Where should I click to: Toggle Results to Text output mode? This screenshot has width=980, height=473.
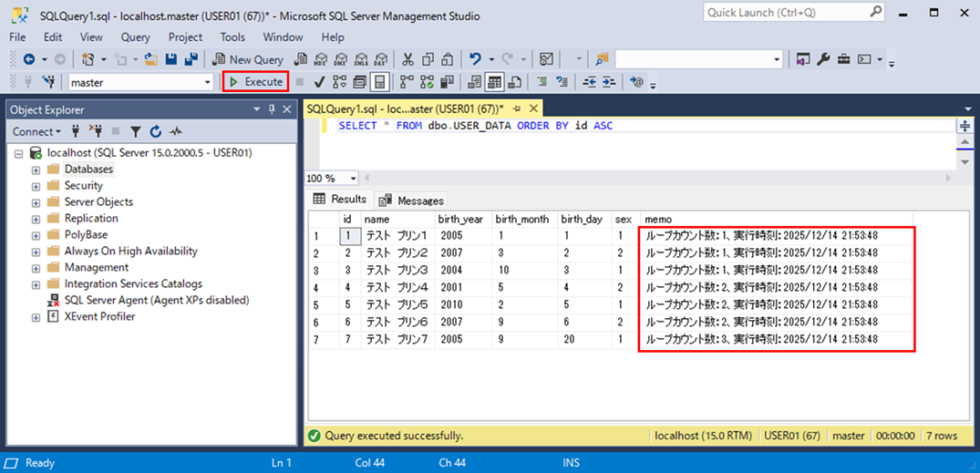pyautogui.click(x=475, y=82)
